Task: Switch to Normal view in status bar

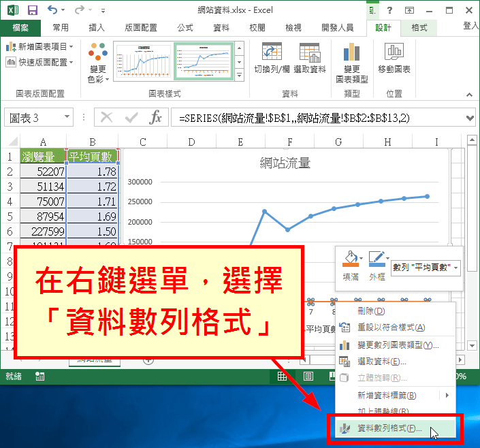Action: (x=283, y=376)
